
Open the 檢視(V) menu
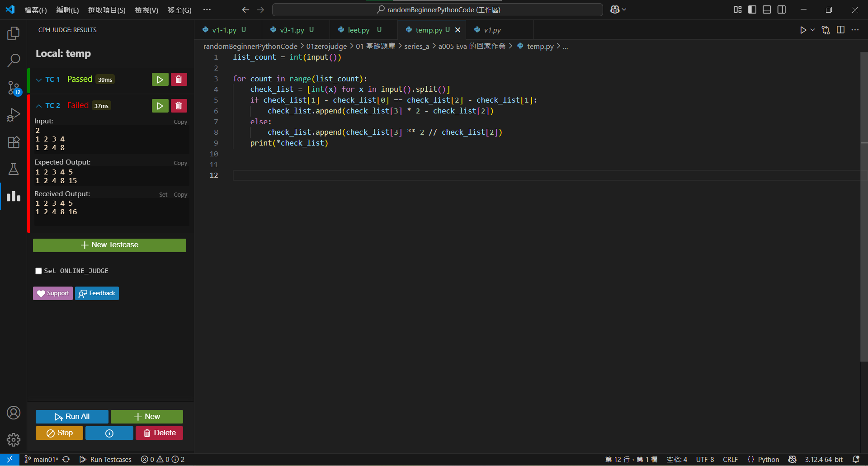(146, 10)
